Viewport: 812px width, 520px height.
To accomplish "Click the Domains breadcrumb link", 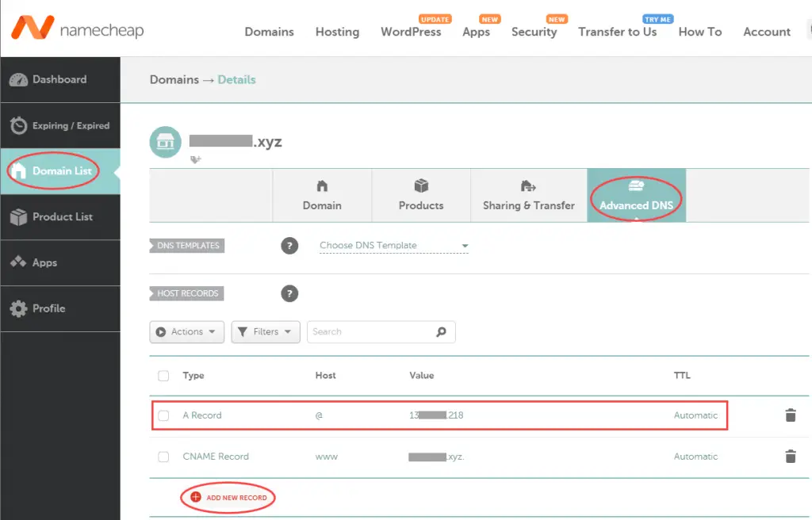I will pos(174,80).
